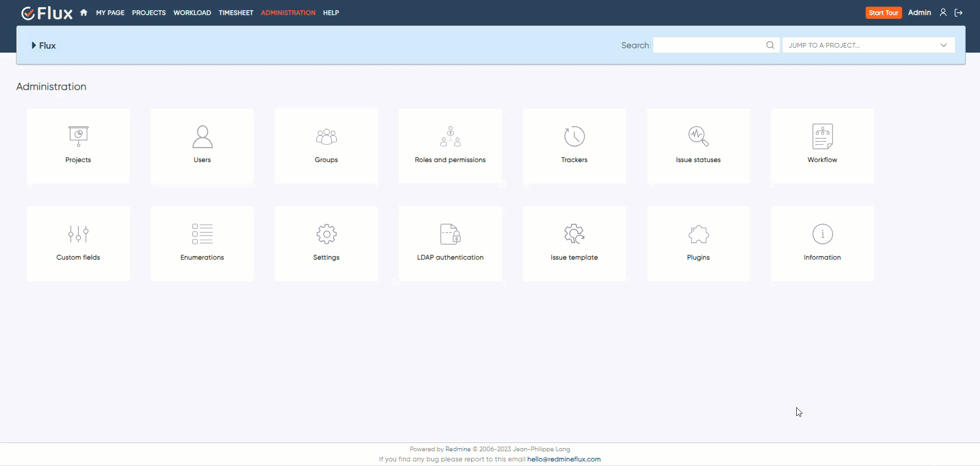The height and width of the screenshot is (466, 980).
Task: Select the Roles and permissions icon
Action: click(x=450, y=136)
